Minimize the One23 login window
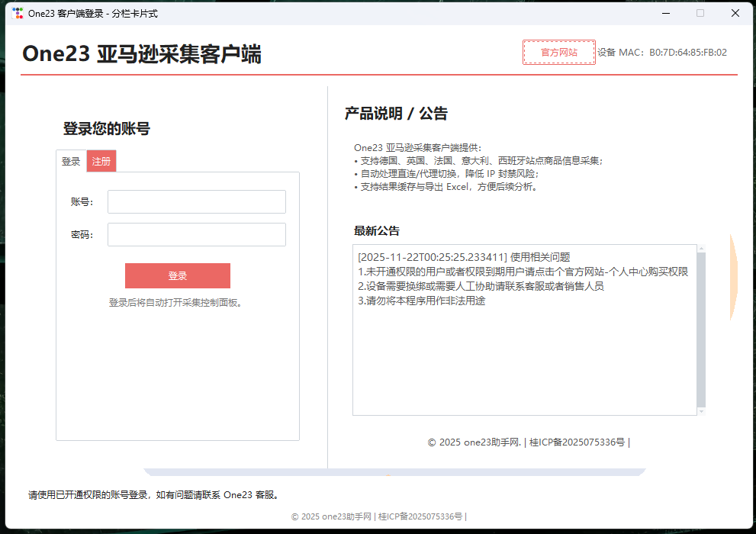 pyautogui.click(x=665, y=13)
